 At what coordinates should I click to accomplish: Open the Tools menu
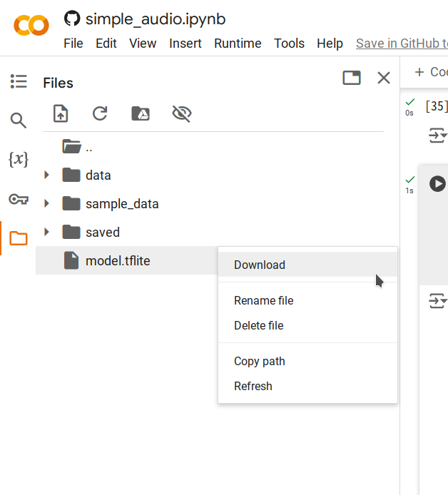click(289, 44)
